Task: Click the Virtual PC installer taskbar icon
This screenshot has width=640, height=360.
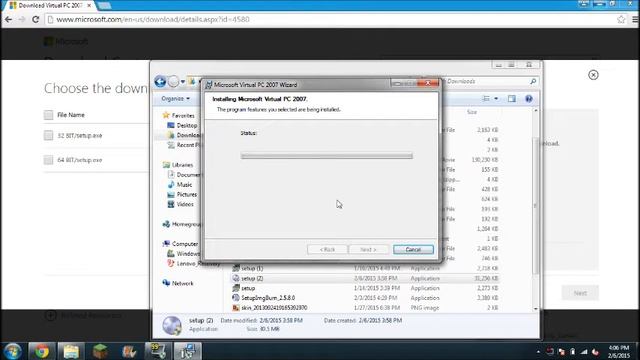Action: (188, 351)
